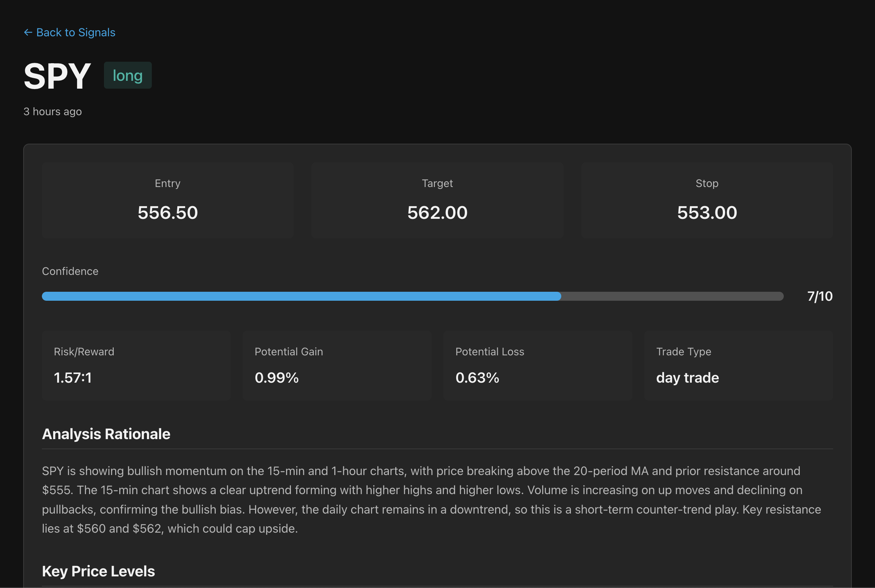Click the green long badge
This screenshot has width=875, height=588.
point(128,76)
